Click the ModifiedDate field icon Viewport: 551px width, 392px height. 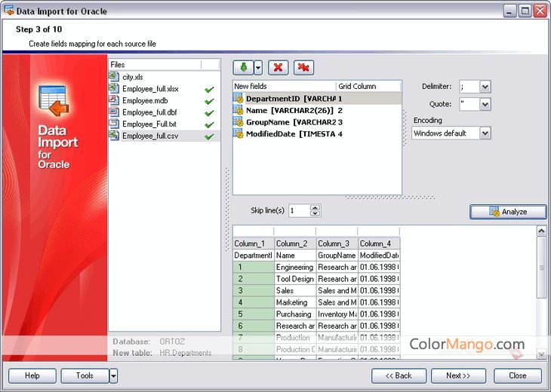(239, 133)
